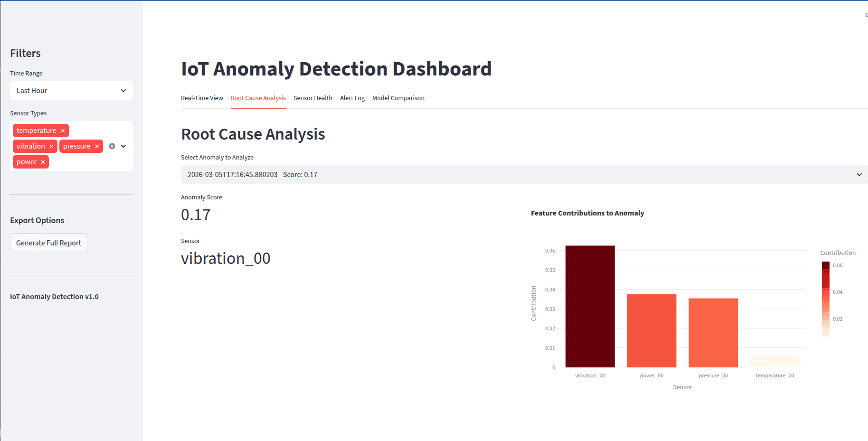Remove the power sensor filter tag
Screen dimensions: 868x441
point(43,162)
